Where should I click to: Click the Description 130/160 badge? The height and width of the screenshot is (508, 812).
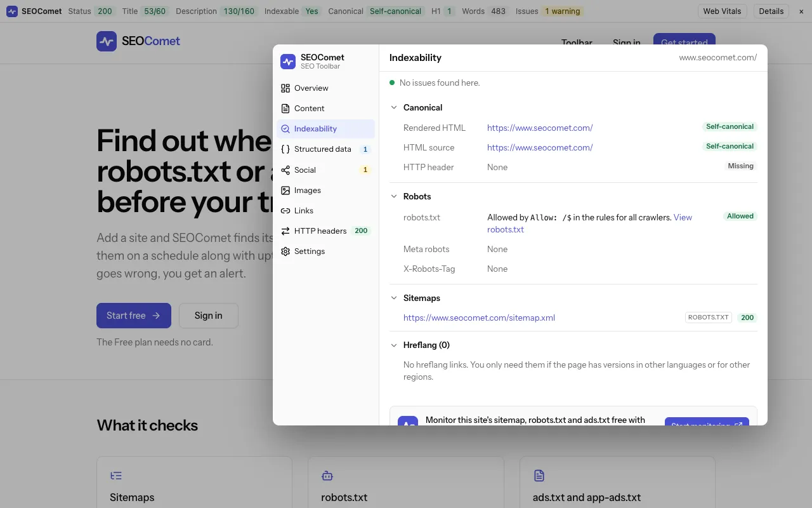click(239, 11)
